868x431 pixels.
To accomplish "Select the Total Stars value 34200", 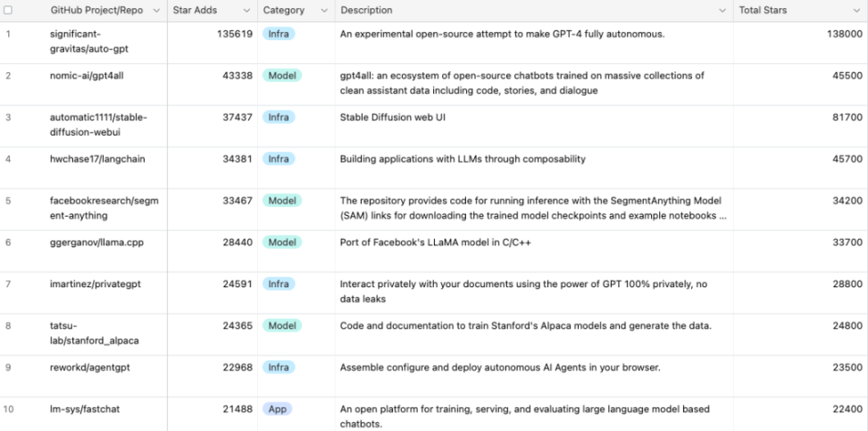I will 847,200.
